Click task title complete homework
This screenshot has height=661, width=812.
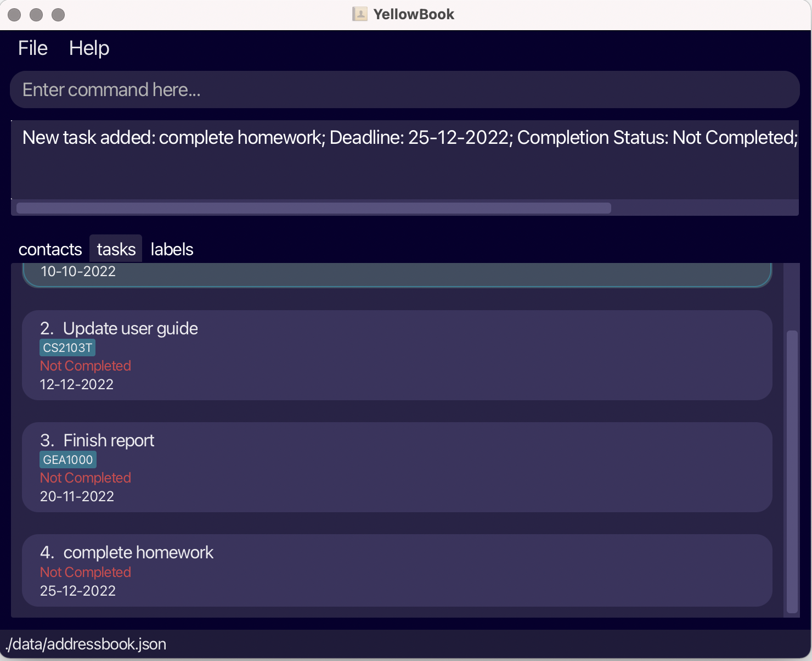(x=138, y=552)
